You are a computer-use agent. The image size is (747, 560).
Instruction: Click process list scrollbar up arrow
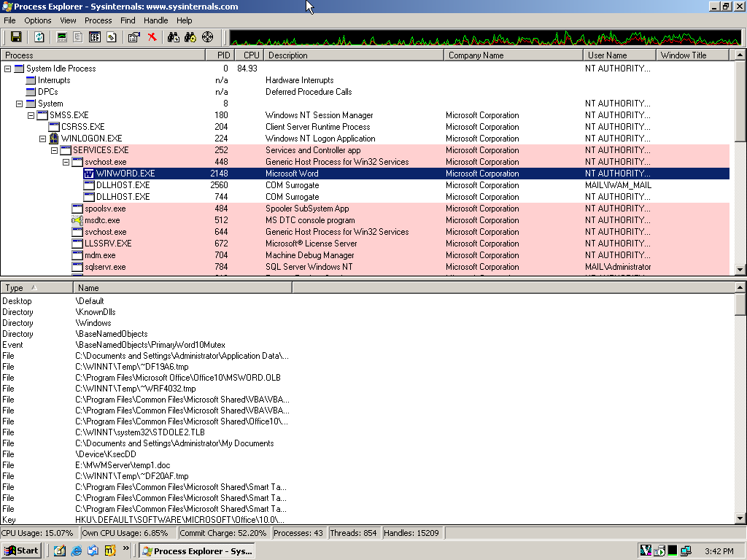(740, 55)
